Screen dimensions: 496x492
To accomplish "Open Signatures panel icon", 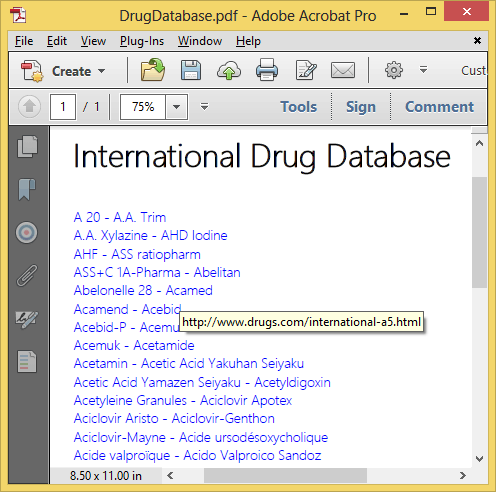I will 27,319.
